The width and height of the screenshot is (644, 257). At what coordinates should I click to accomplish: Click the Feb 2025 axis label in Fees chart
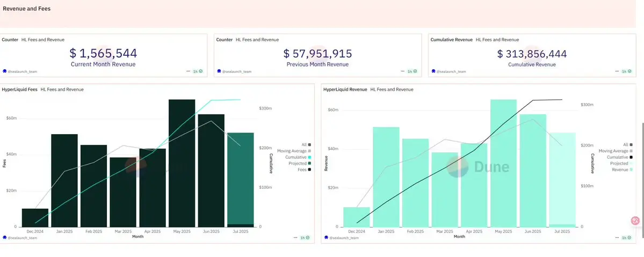pyautogui.click(x=93, y=232)
